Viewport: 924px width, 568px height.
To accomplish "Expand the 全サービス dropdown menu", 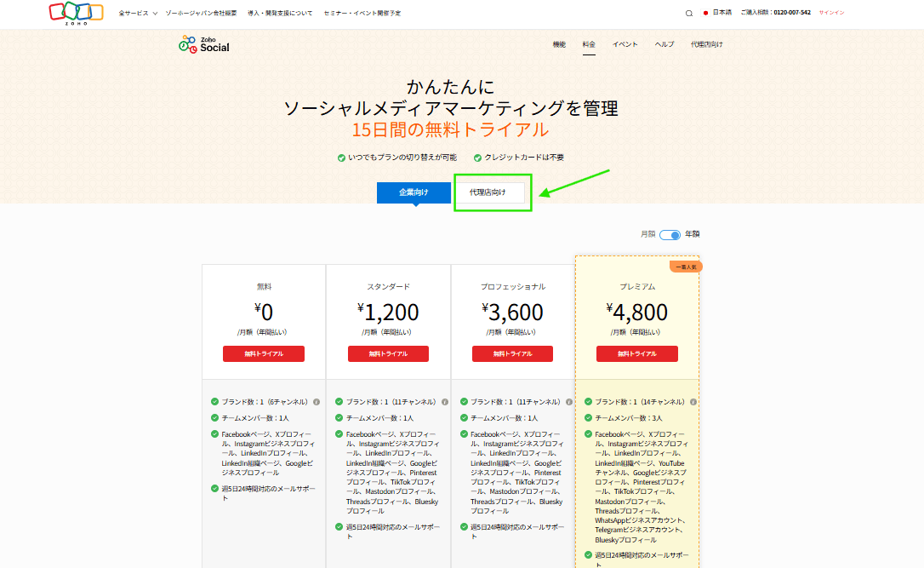I will coord(138,14).
